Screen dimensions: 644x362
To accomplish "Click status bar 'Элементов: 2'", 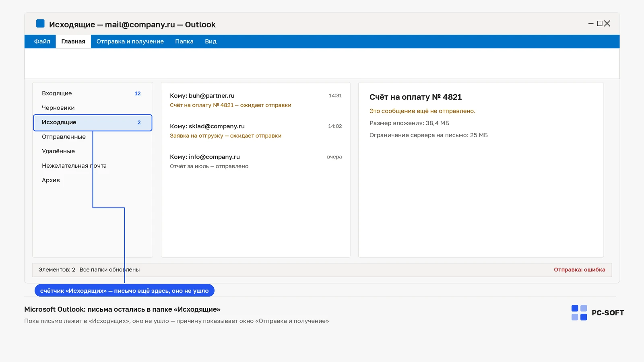I will pyautogui.click(x=57, y=269).
